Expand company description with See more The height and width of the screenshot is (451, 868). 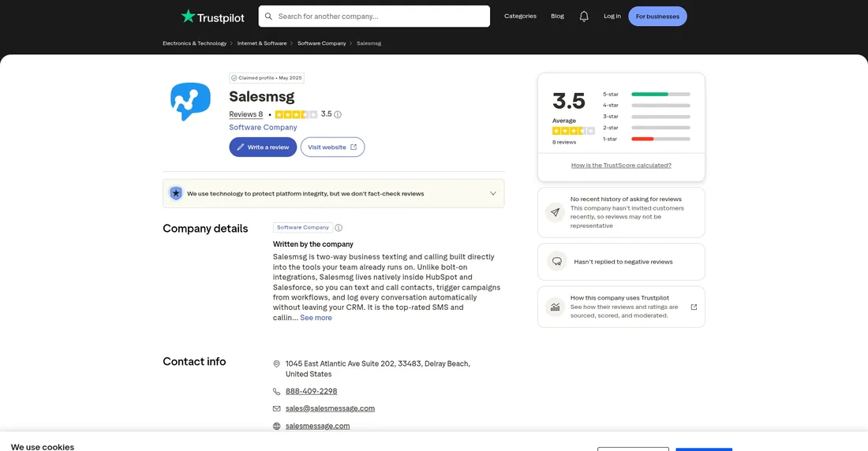coord(316,318)
